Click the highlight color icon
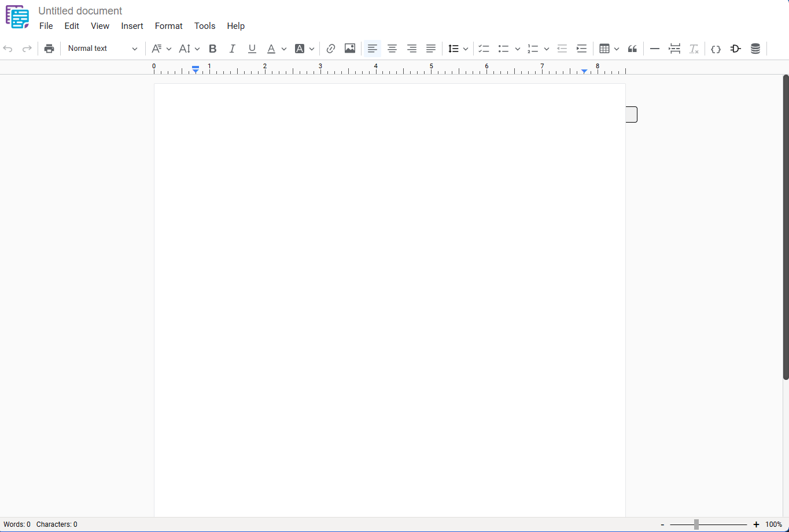Image resolution: width=789 pixels, height=532 pixels. (300, 49)
